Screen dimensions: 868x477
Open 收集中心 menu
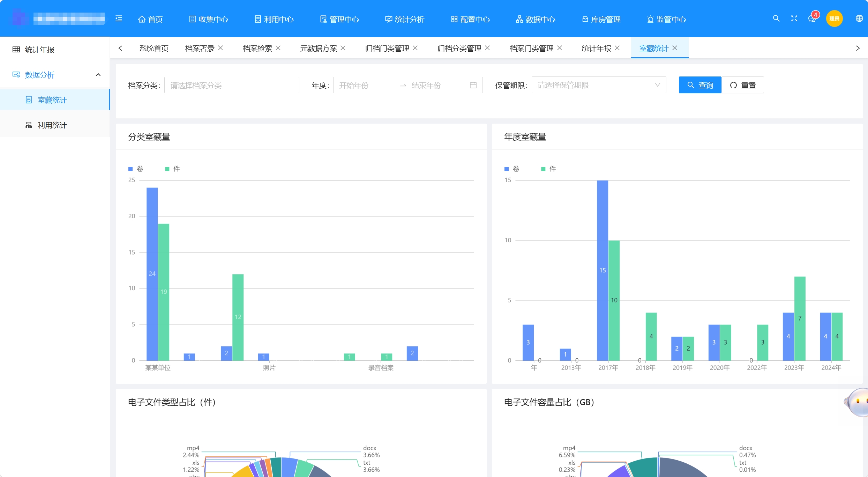click(209, 19)
